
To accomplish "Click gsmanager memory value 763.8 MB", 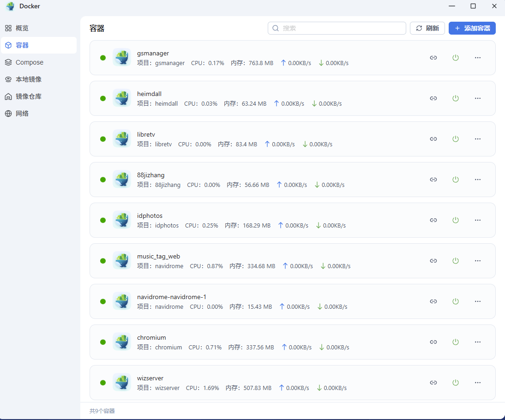I will pos(261,63).
